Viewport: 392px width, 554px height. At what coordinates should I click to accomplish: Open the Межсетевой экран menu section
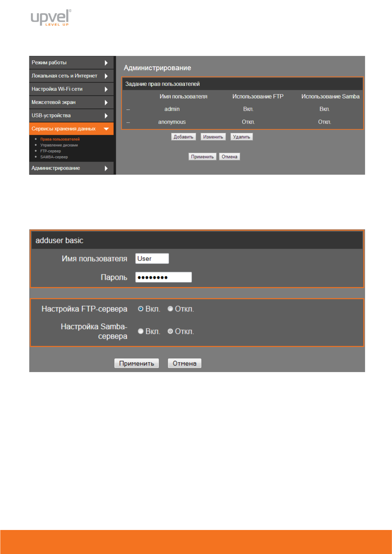pos(54,102)
